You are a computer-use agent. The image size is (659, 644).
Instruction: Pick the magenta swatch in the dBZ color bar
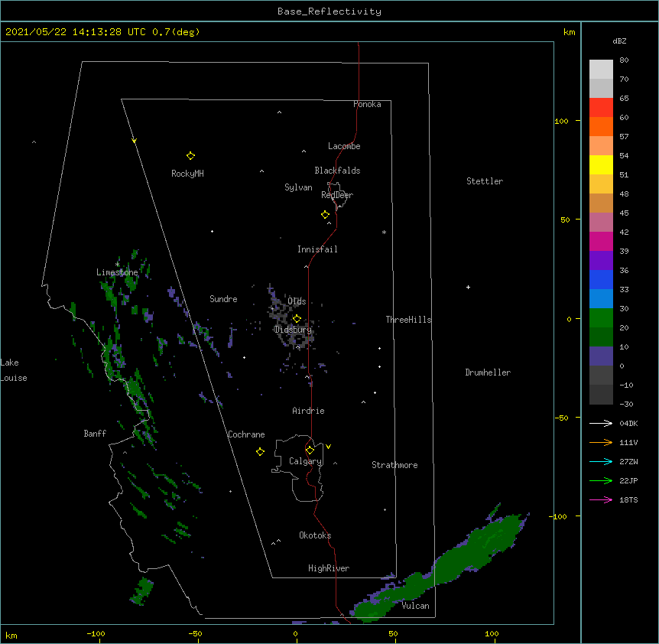coord(601,241)
